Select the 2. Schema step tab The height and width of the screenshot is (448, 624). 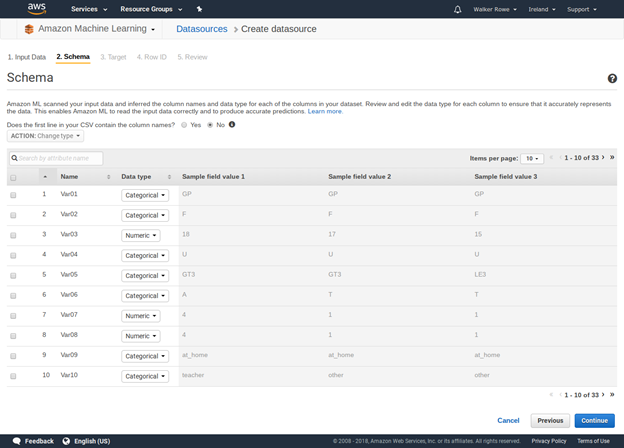(73, 56)
